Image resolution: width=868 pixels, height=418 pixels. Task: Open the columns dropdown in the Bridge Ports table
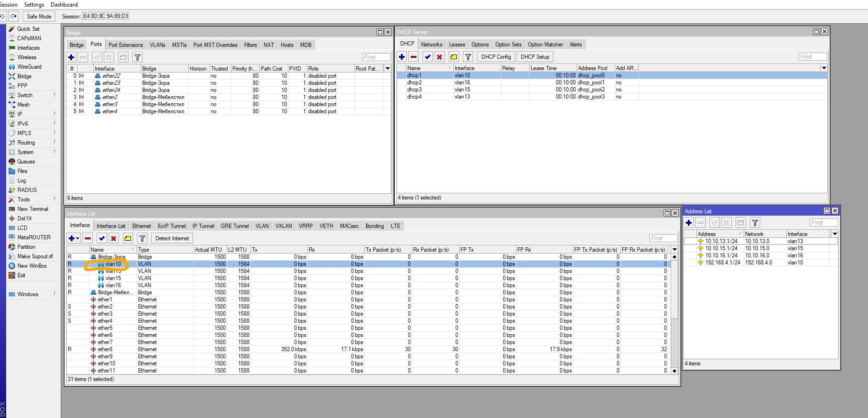coord(388,69)
